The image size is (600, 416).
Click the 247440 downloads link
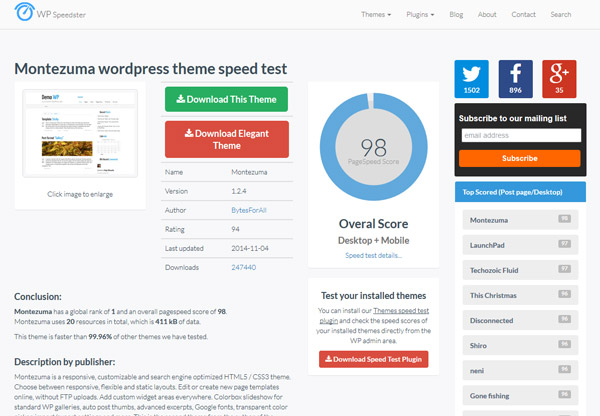tap(243, 267)
